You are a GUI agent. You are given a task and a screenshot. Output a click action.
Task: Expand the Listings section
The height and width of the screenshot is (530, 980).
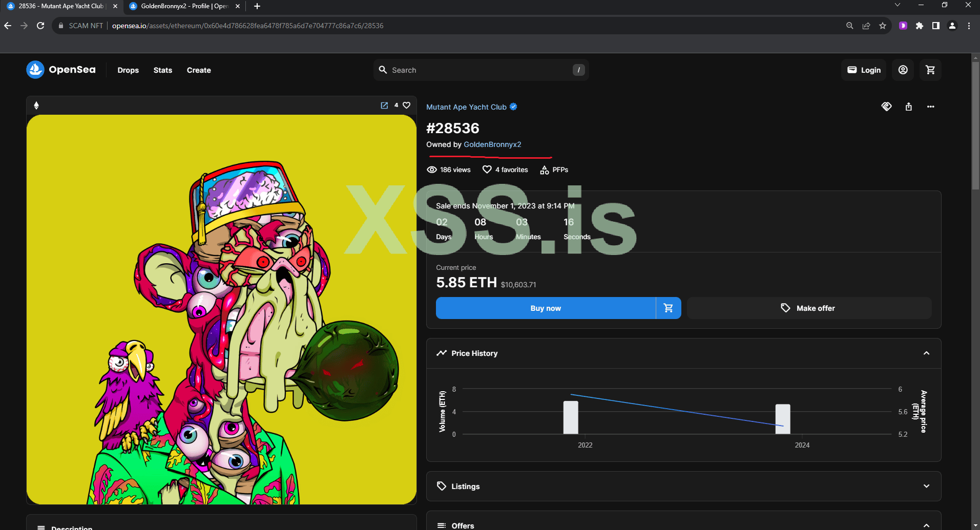926,486
